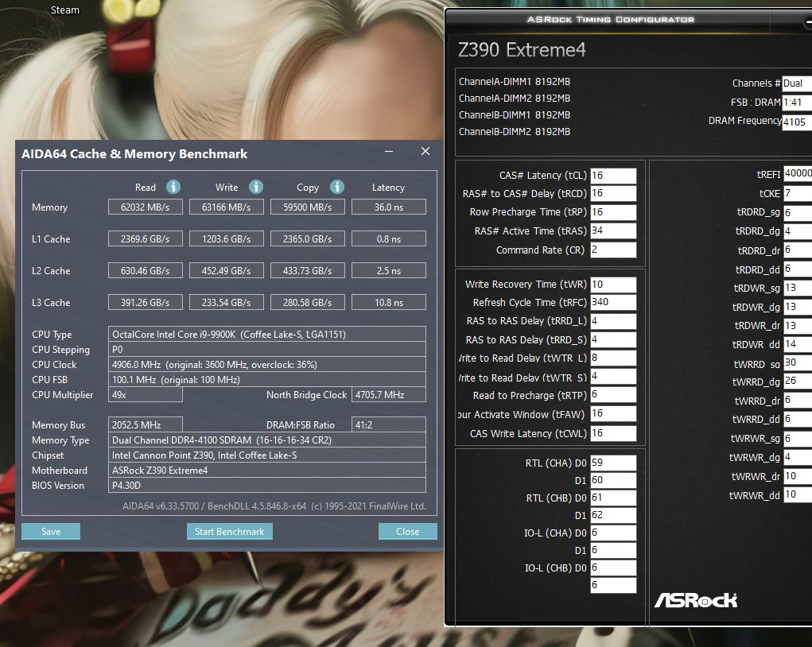Select the Memory Read value 62032 MB/s
812x647 pixels.
[146, 207]
